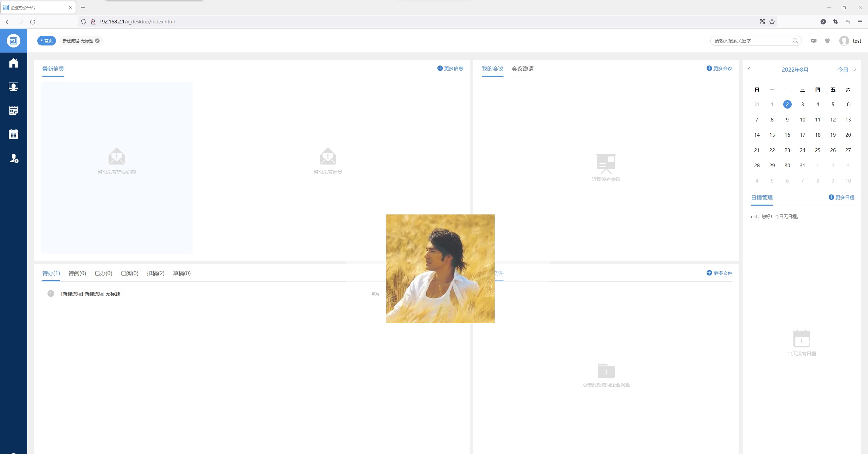The image size is (868, 454).
Task: Open the calendar icon in the sidebar
Action: click(14, 134)
